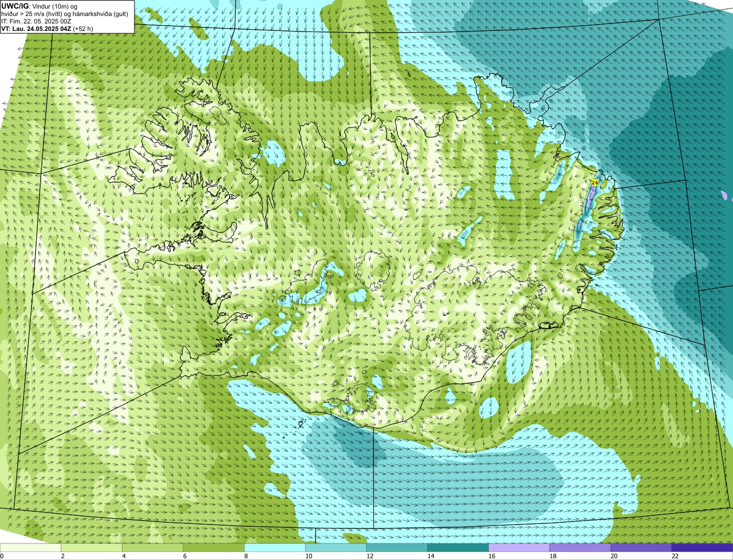This screenshot has height=560, width=733.
Task: Click the legend scale label '6'
Action: 184,556
